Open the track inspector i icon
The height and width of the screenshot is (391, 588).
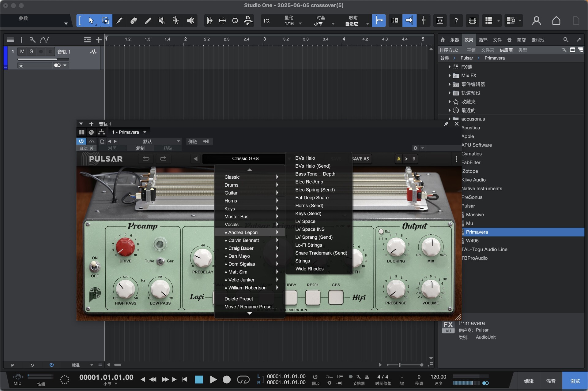(x=21, y=39)
